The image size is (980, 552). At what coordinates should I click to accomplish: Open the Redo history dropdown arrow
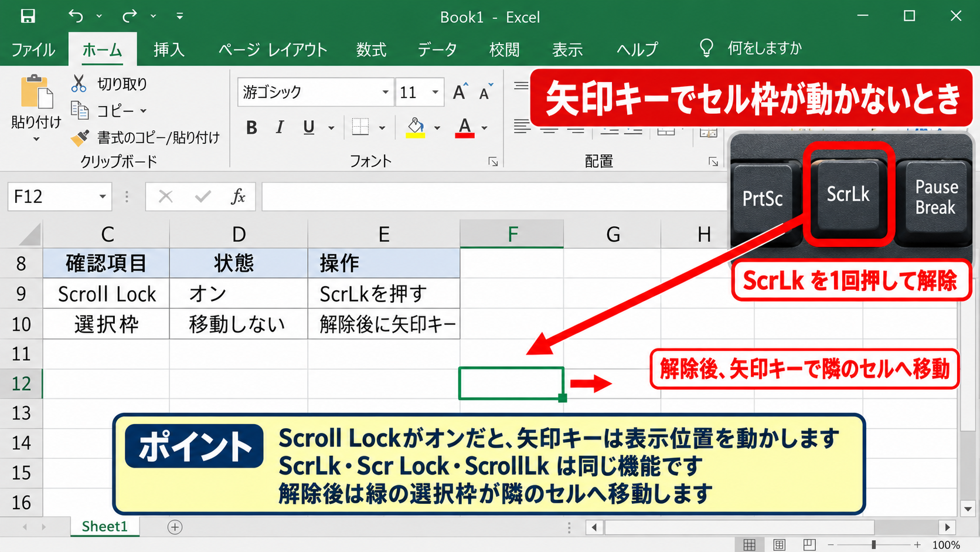tap(153, 16)
